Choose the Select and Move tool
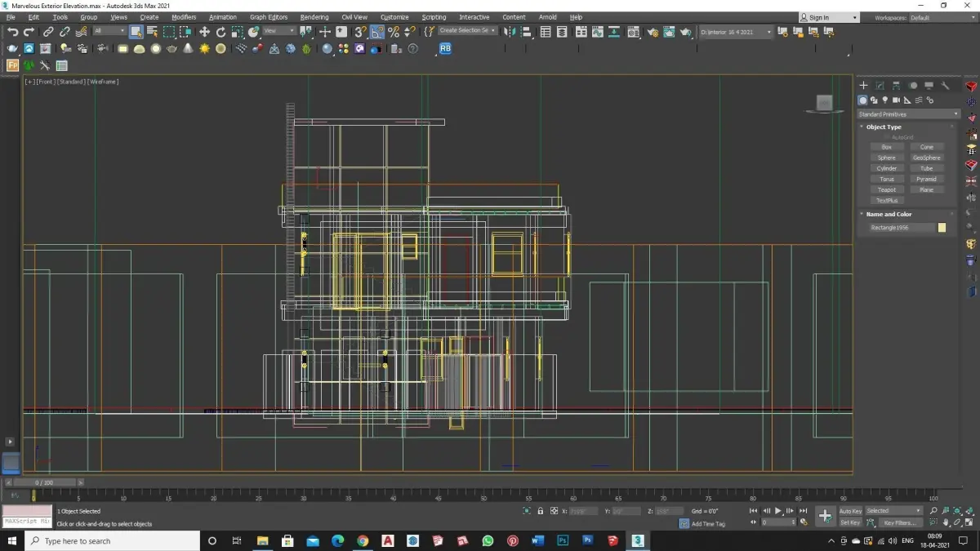Image resolution: width=980 pixels, height=551 pixels. point(204,32)
